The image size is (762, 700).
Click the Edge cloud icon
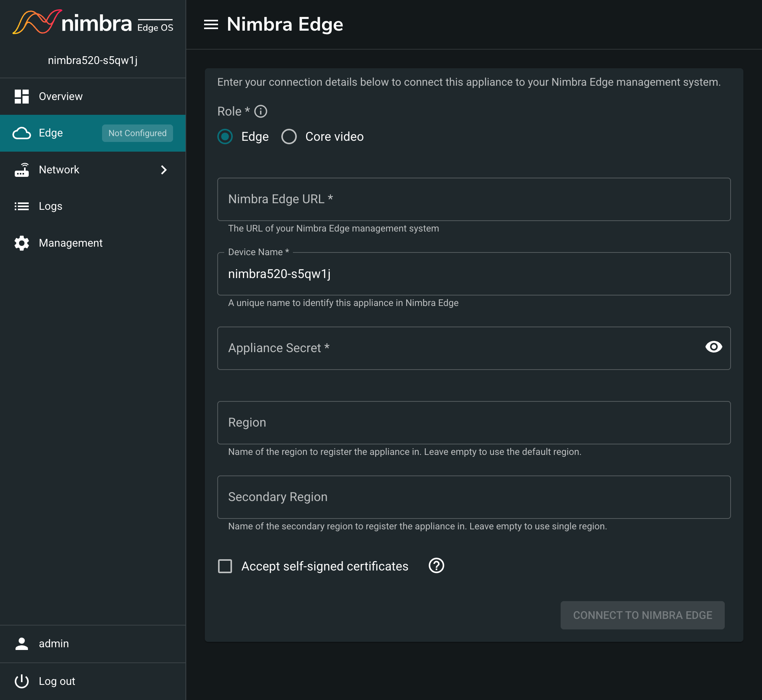coord(22,133)
